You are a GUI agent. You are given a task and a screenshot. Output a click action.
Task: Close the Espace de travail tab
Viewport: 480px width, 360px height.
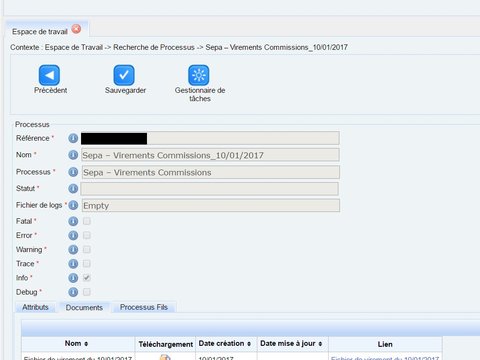[76, 29]
